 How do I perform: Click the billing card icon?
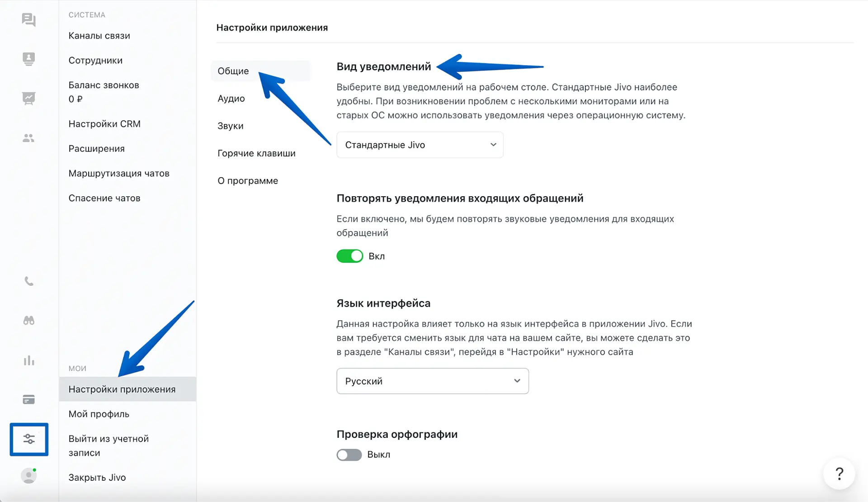point(28,400)
